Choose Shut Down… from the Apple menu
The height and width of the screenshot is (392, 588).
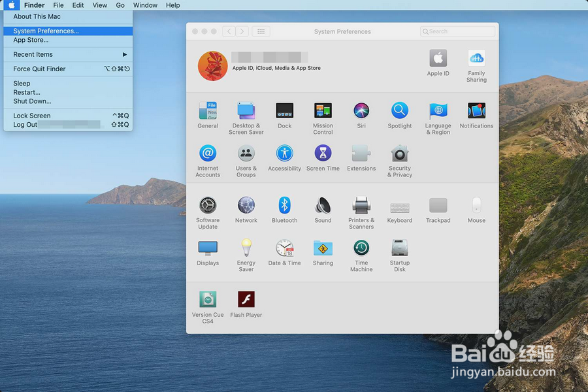click(68, 101)
